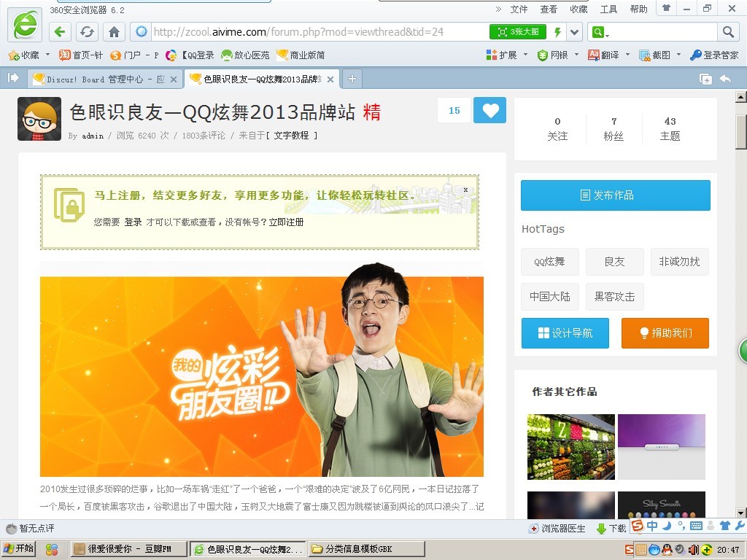Open the 帮助 menu
The width and height of the screenshot is (747, 560).
pos(638,9)
